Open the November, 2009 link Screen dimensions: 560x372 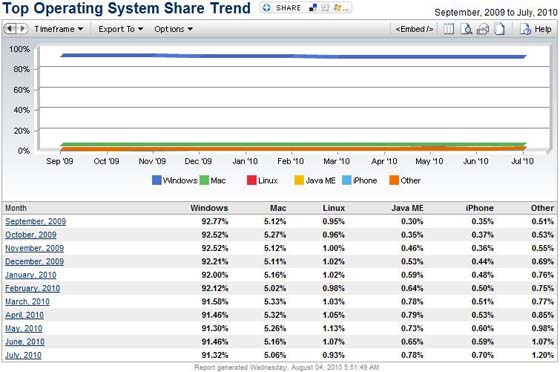pyautogui.click(x=34, y=248)
